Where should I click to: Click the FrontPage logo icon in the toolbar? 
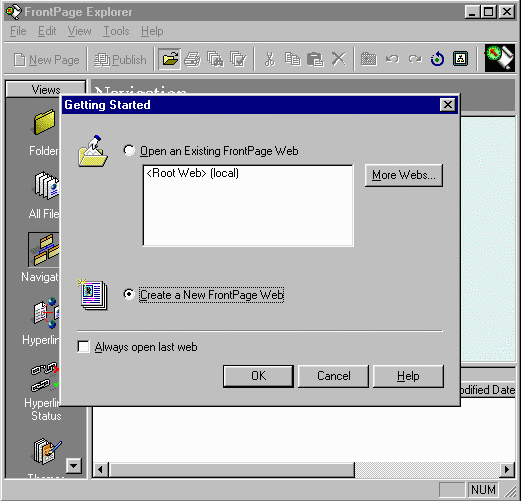pyautogui.click(x=499, y=58)
